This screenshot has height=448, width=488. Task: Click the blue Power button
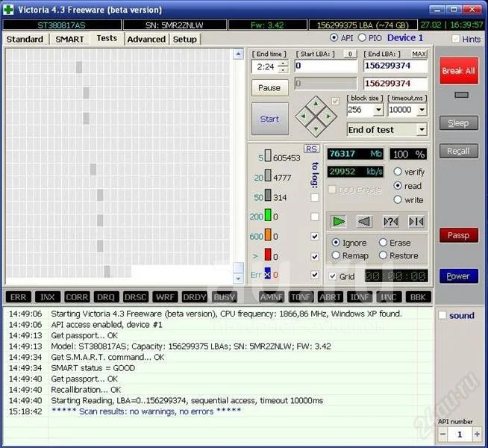(459, 276)
